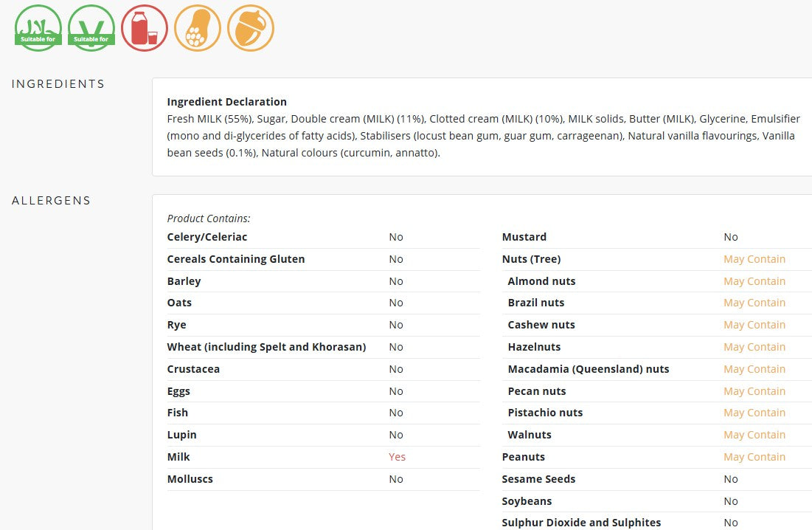Click the orange peanut allergen icon
812x530 pixels.
pyautogui.click(x=198, y=28)
